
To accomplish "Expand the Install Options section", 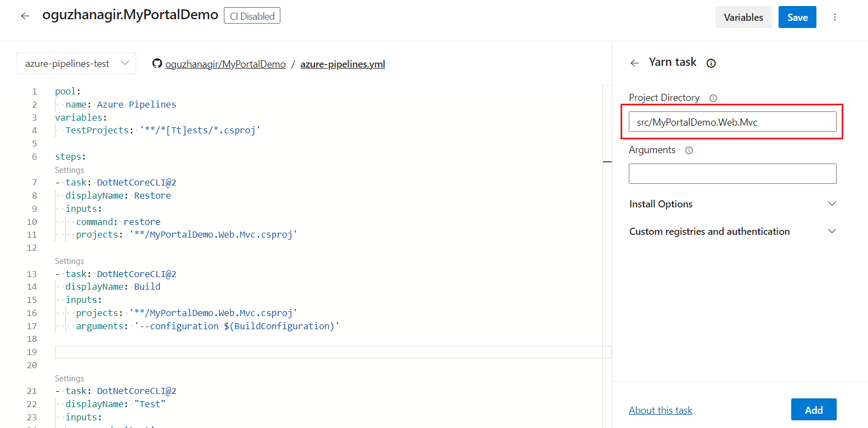I will click(732, 204).
